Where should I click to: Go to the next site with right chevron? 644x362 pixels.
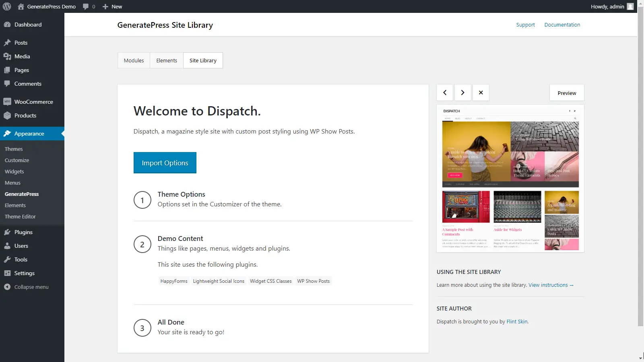coord(463,93)
